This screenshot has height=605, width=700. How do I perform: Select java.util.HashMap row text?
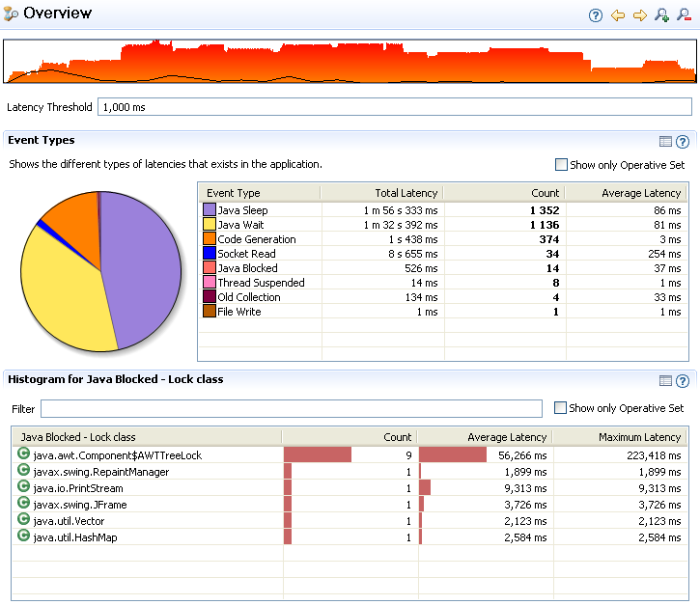pyautogui.click(x=75, y=537)
